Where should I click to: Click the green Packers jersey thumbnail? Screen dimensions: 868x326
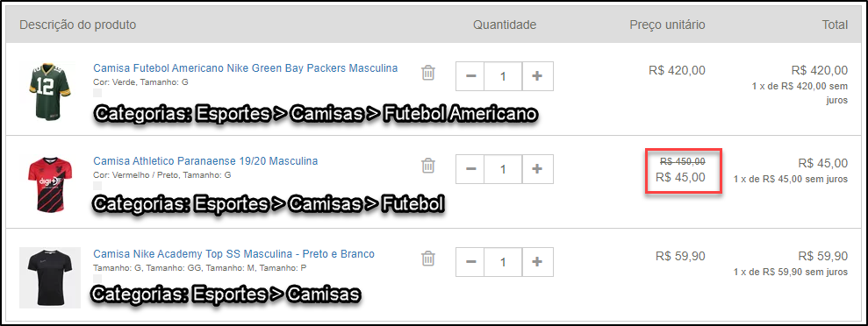51,89
